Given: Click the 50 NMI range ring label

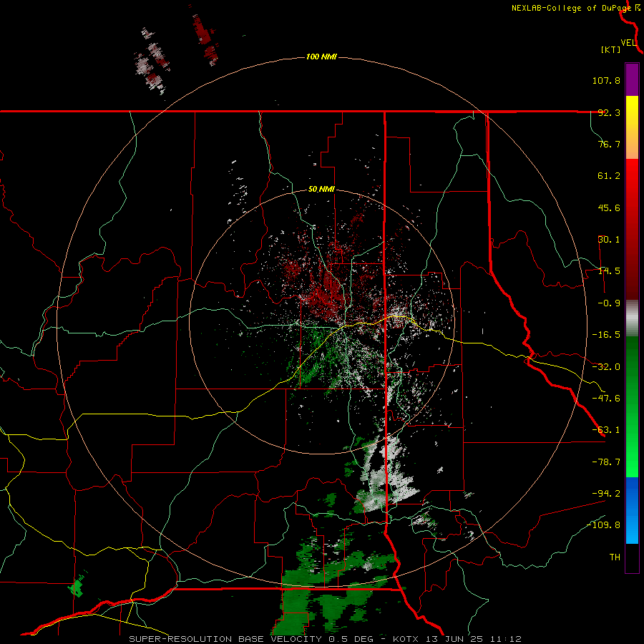Looking at the screenshot, I should (321, 190).
